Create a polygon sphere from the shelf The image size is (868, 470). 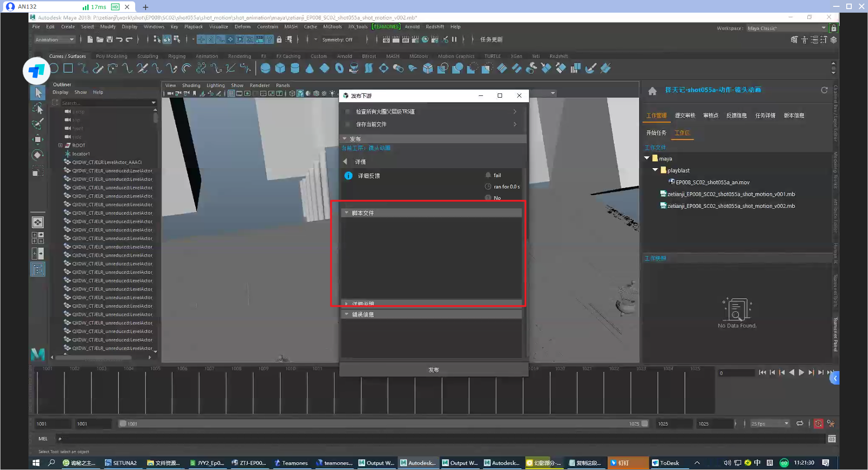click(x=265, y=68)
